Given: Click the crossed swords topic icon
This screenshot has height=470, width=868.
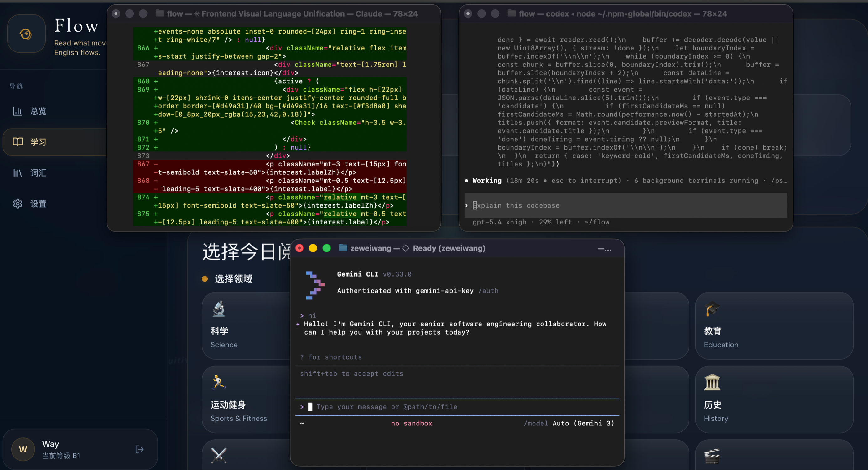Looking at the screenshot, I should pyautogui.click(x=219, y=456).
